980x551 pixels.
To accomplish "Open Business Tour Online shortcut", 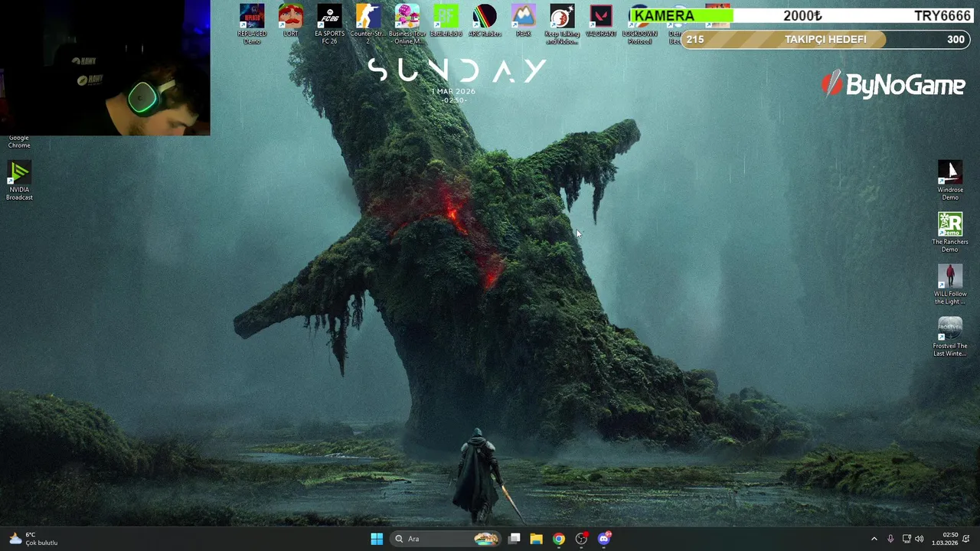I will [407, 24].
